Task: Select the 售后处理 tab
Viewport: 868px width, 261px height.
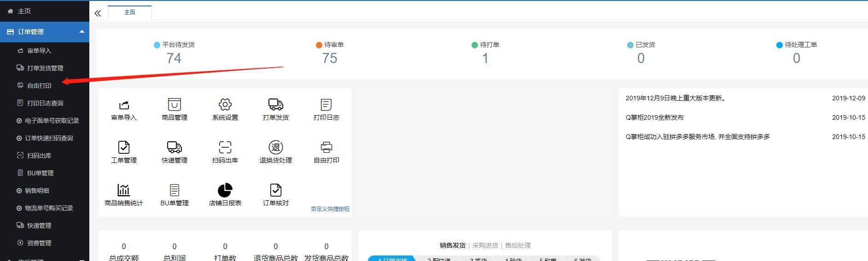Action: click(518, 245)
